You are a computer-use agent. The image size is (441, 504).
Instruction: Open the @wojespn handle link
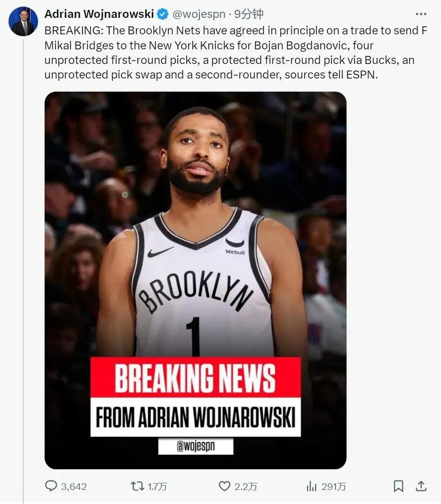tap(199, 14)
